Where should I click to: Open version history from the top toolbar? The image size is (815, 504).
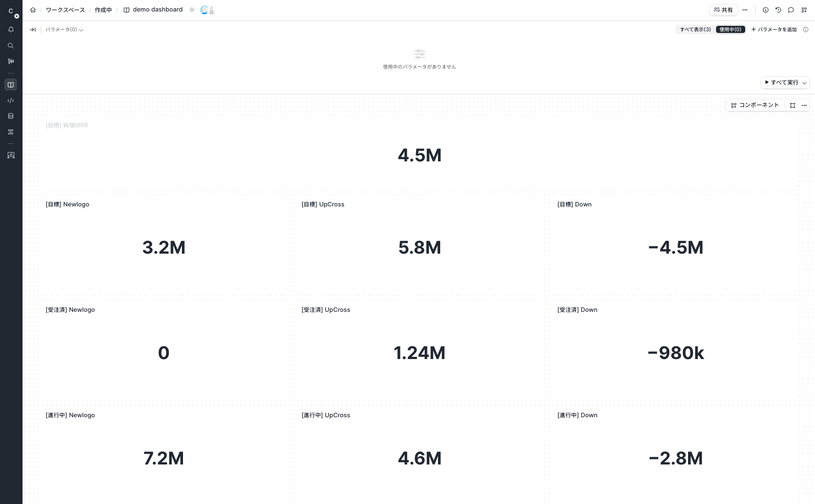coord(778,10)
